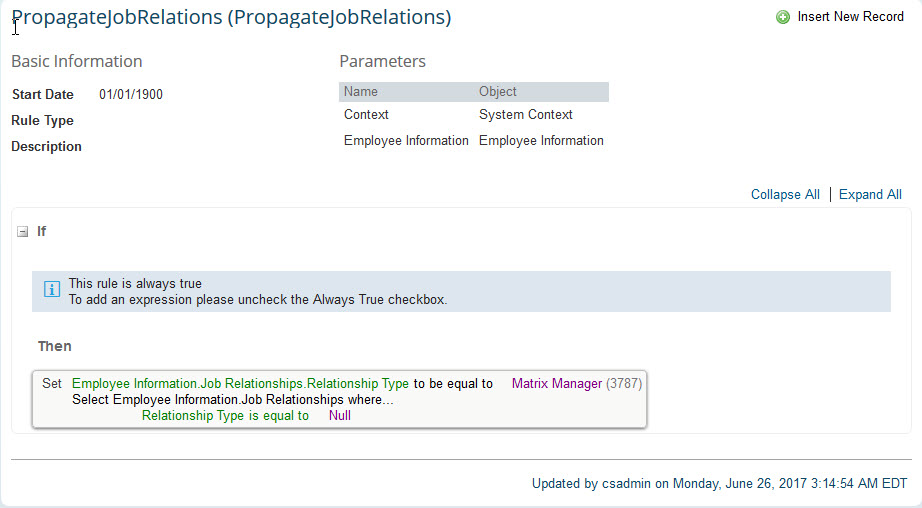Collapse all rule sections
Screen dimensions: 922x508
[x=785, y=195]
